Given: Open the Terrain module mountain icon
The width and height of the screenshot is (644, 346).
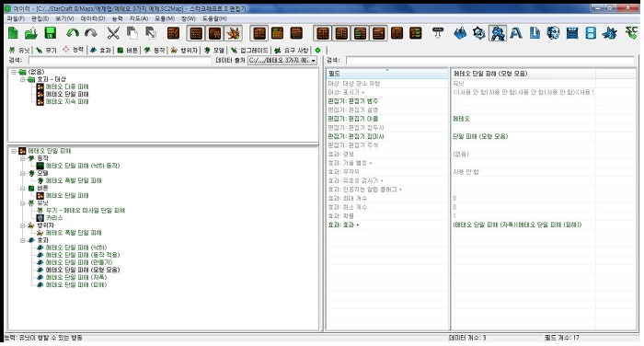Looking at the screenshot, I should [460, 33].
